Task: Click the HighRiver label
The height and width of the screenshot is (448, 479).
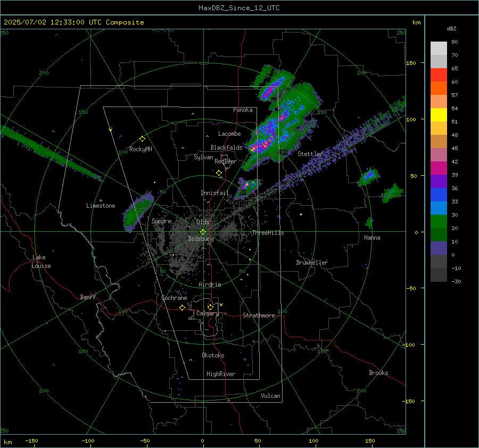Action: pyautogui.click(x=220, y=374)
